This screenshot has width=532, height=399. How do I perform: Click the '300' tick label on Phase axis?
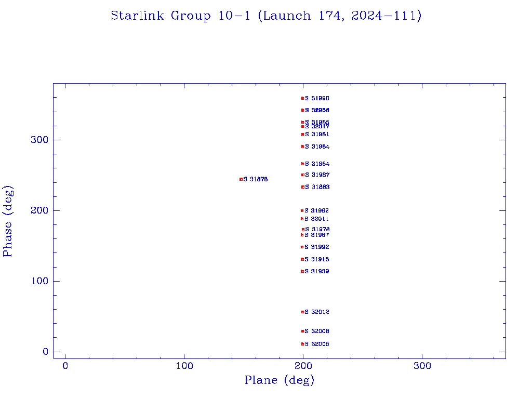[x=39, y=140]
